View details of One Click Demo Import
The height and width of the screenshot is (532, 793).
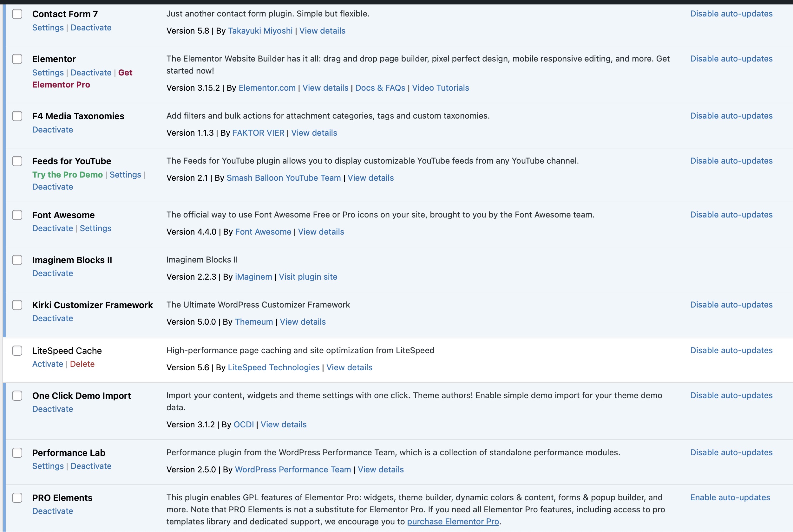(x=284, y=425)
